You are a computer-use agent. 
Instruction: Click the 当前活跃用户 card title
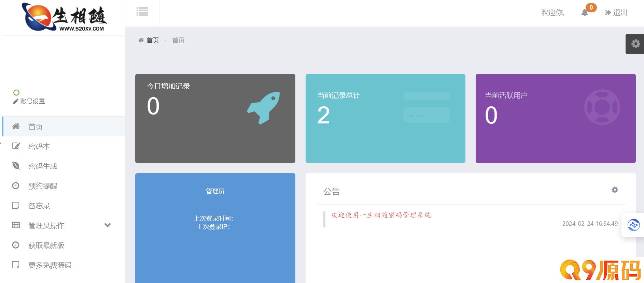coord(506,95)
